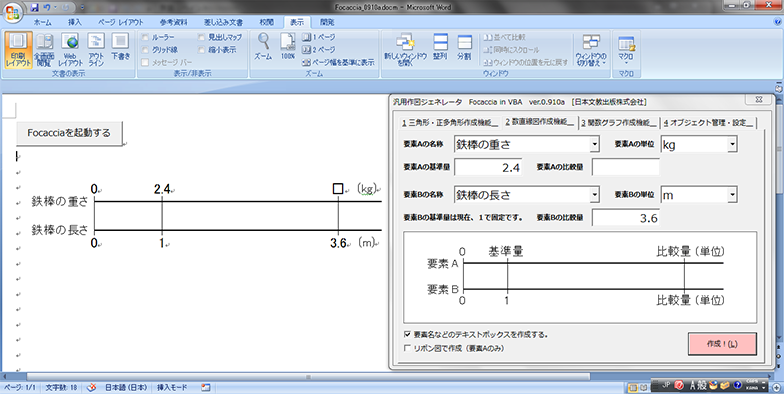This screenshot has width=784, height=394.
Task: Customize the quick access toolbar dropdown
Action: [82, 8]
